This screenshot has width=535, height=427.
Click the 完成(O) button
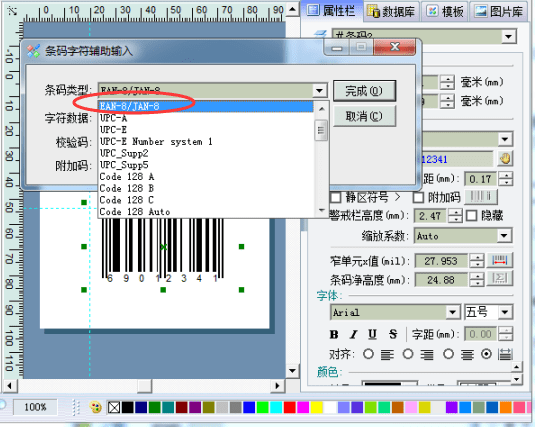[x=364, y=91]
